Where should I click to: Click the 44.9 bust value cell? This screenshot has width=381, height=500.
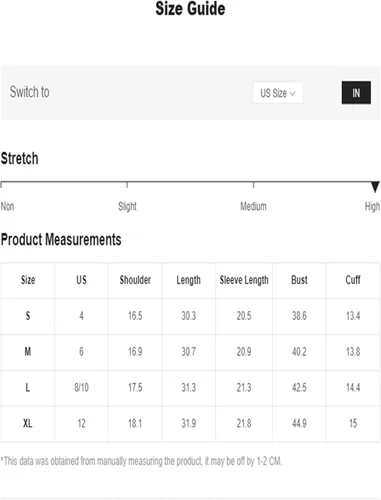point(299,423)
